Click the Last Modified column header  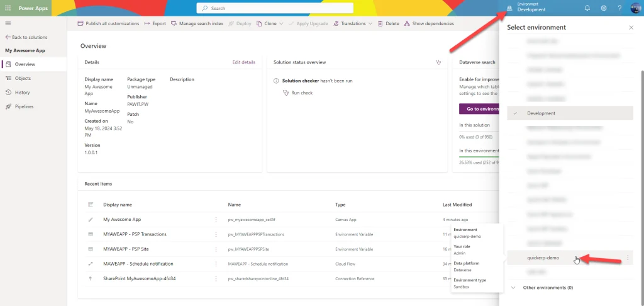pos(457,205)
